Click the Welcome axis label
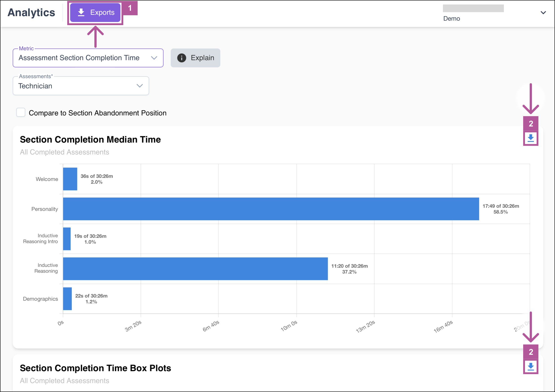This screenshot has width=555, height=392. pos(47,179)
